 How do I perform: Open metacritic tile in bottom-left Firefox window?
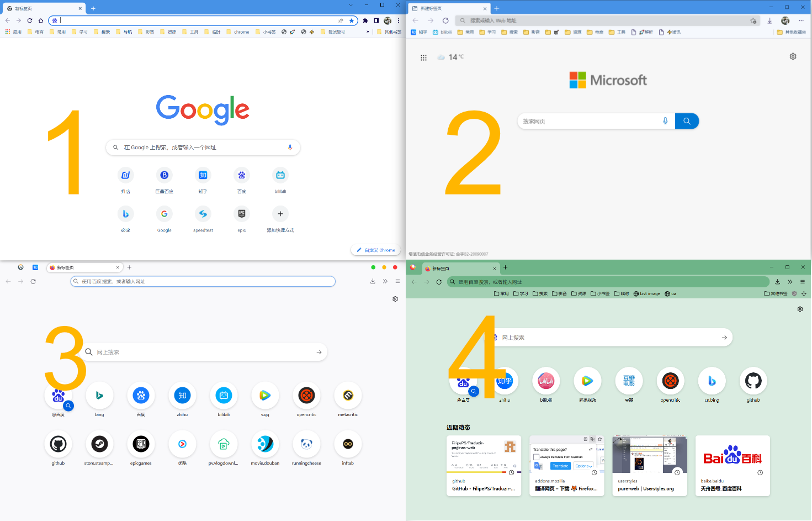(x=348, y=399)
